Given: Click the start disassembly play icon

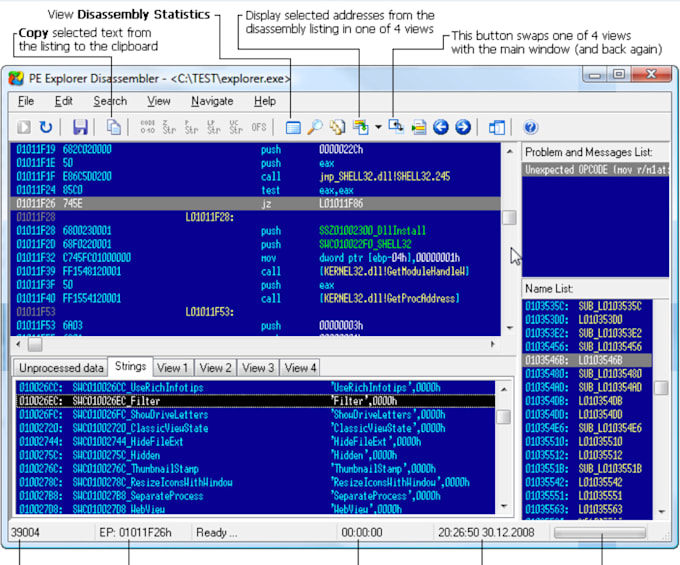Looking at the screenshot, I should pos(24,127).
